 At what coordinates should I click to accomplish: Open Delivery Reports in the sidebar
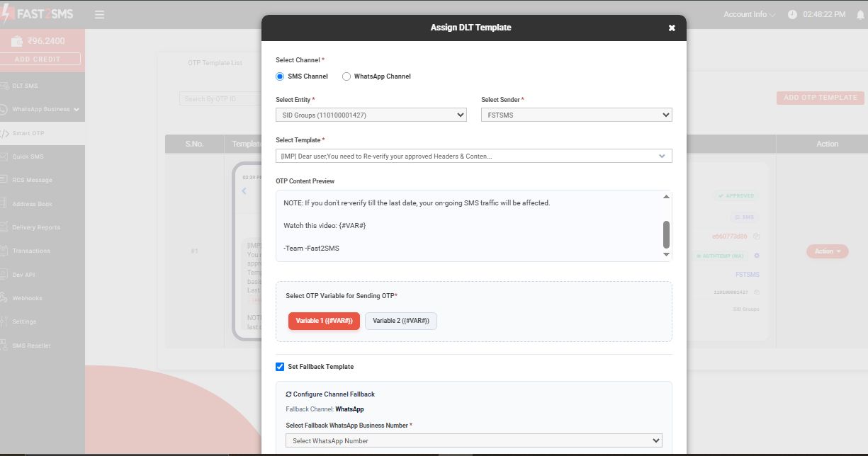[x=43, y=227]
